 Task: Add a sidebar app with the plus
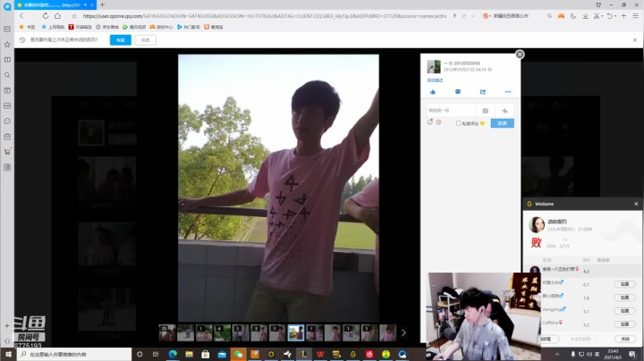tap(7, 326)
